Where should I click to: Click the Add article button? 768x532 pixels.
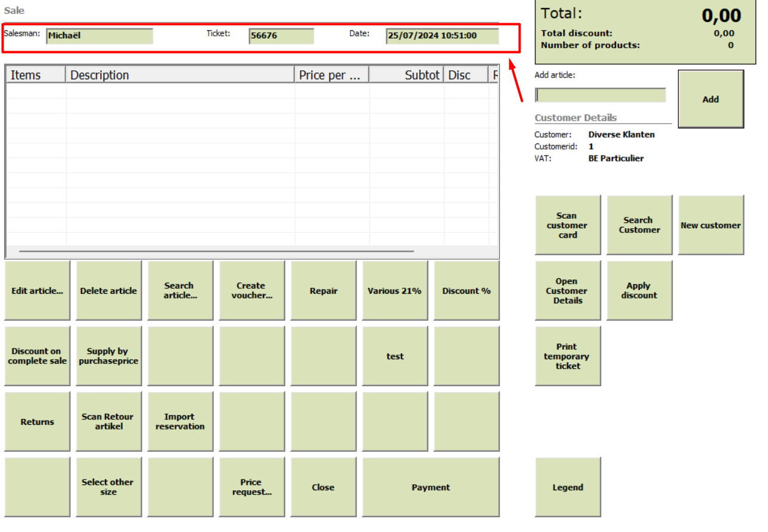click(x=711, y=99)
